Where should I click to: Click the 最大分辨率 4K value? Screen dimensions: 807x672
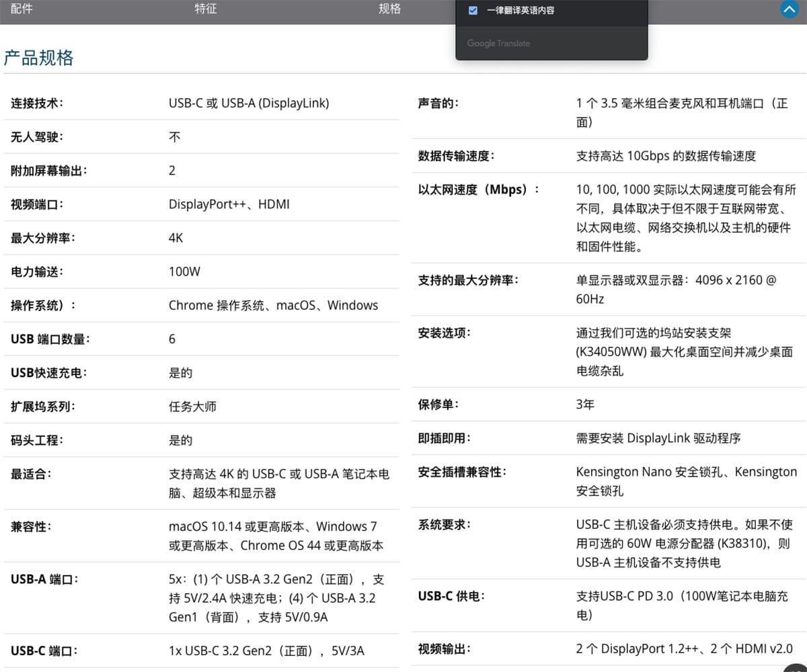176,238
